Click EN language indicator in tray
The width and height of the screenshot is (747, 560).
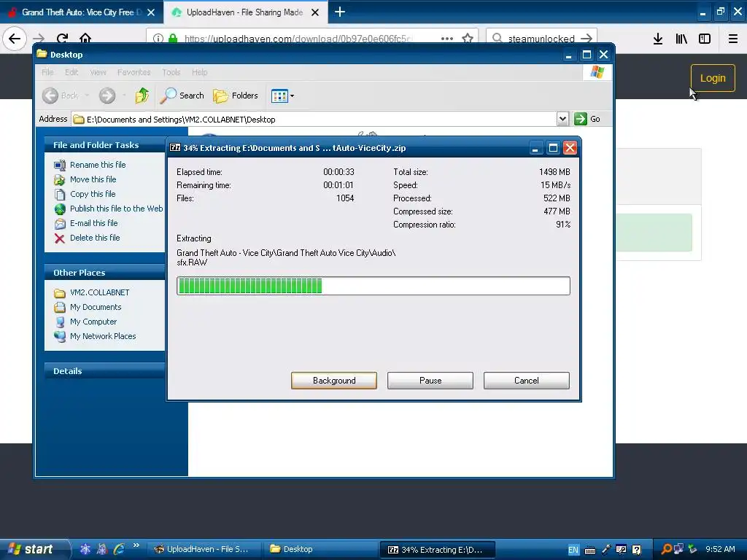pos(573,550)
